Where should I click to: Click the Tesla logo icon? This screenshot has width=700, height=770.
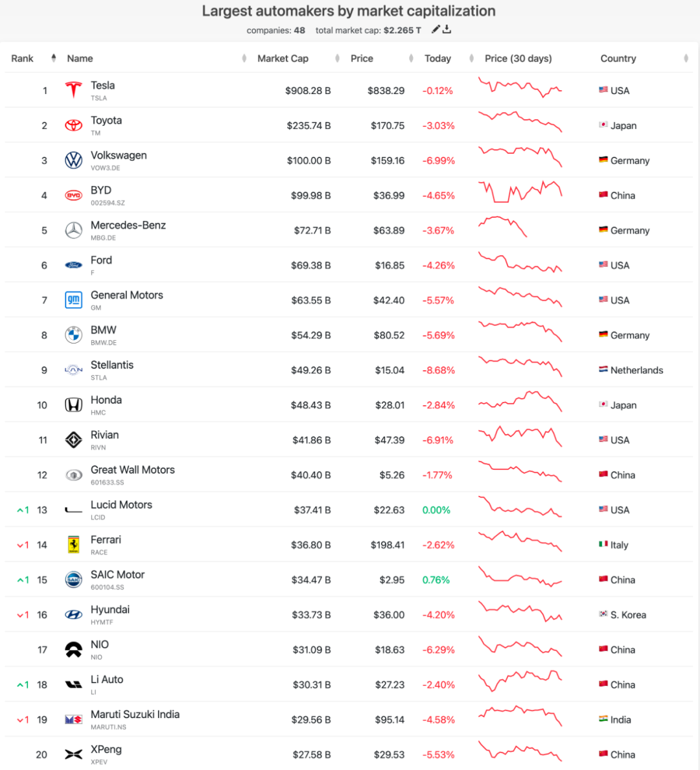click(74, 90)
